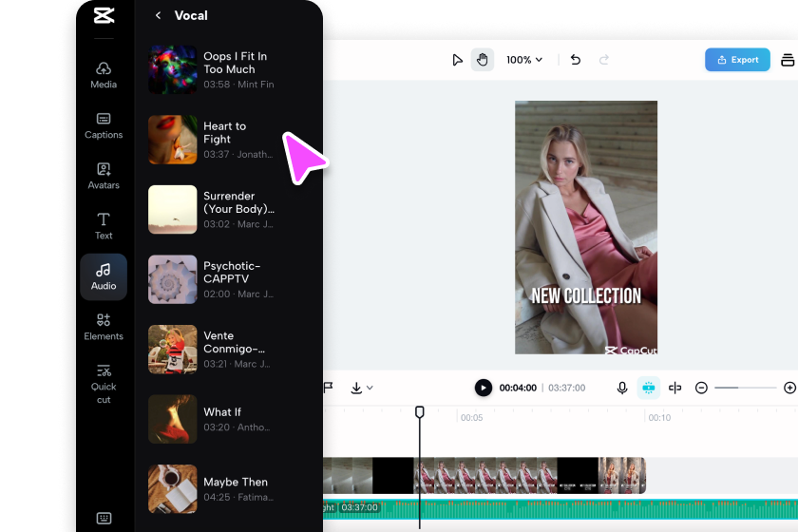Screen dimensions: 798x532
Task: Select the arrow pointer tool
Action: (458, 60)
